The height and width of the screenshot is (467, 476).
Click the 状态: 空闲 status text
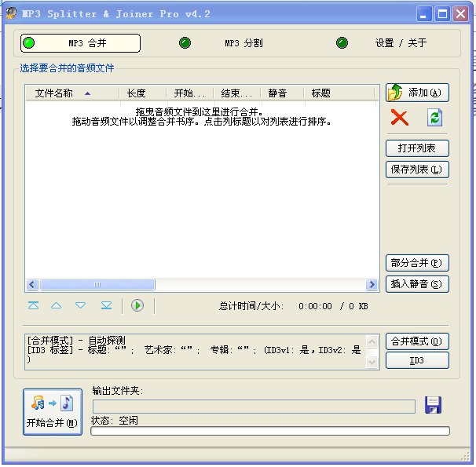click(115, 421)
